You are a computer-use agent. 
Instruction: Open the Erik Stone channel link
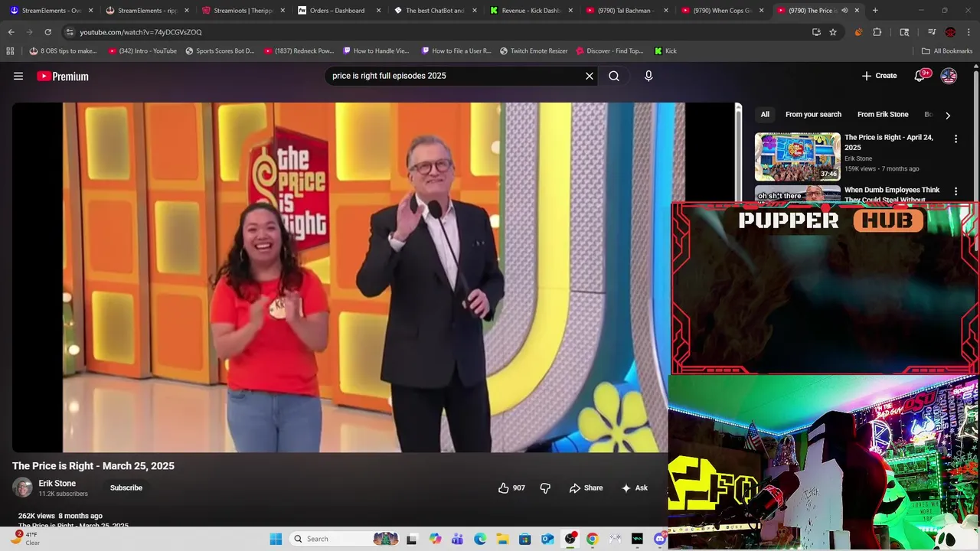click(x=57, y=484)
